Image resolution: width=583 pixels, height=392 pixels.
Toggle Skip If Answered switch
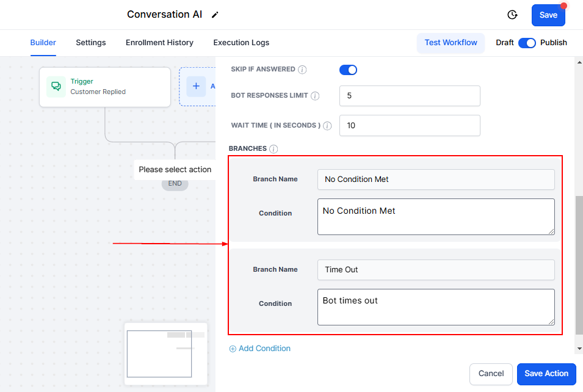click(348, 70)
